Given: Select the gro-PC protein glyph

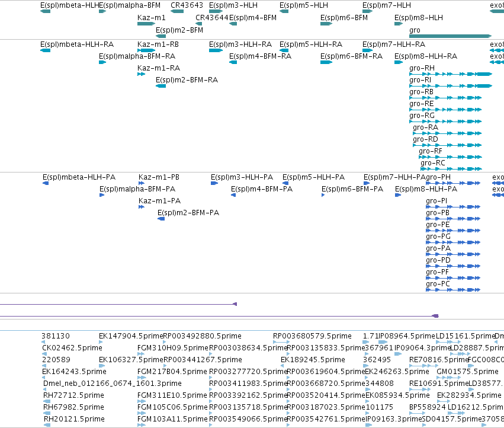Looking at the screenshot, I should 453,290.
